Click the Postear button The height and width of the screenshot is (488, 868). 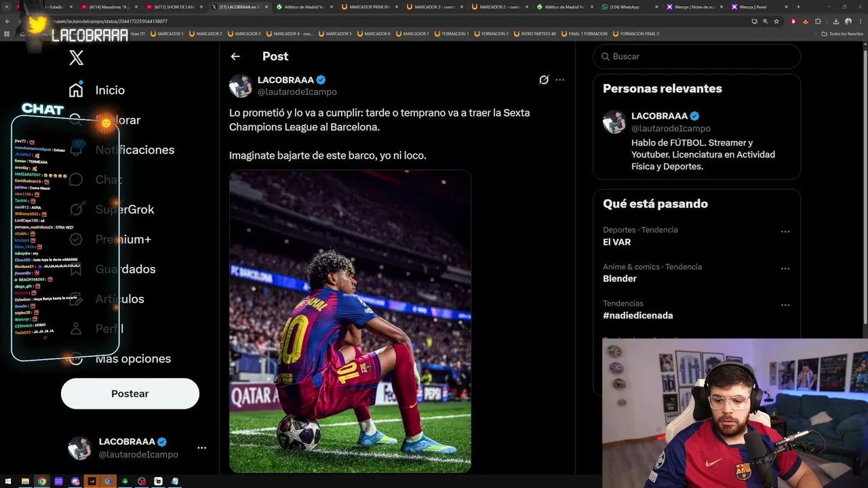point(130,394)
